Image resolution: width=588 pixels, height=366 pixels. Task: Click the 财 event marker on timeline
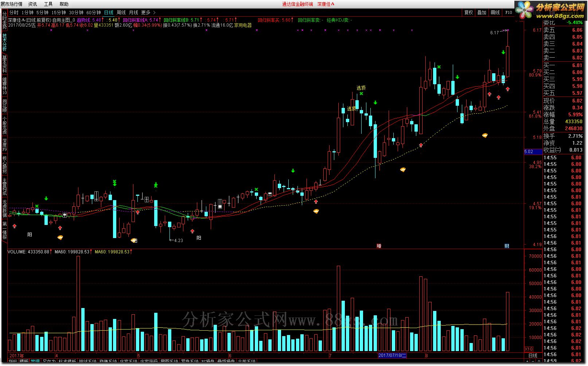tap(507, 246)
